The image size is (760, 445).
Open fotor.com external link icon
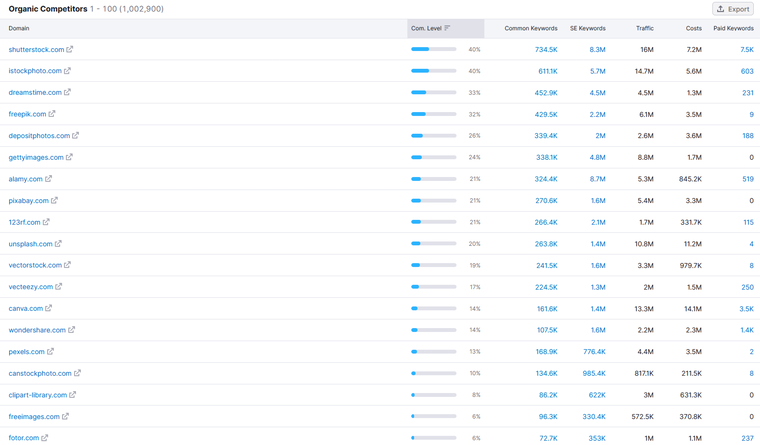pyautogui.click(x=45, y=438)
